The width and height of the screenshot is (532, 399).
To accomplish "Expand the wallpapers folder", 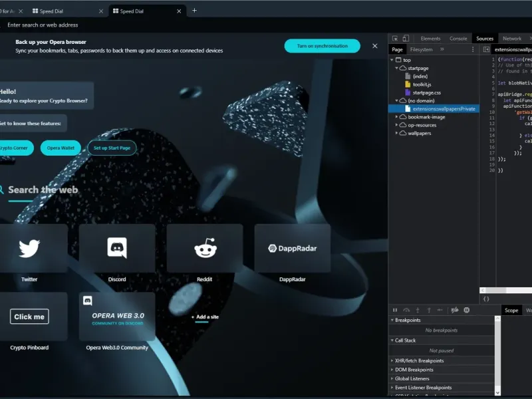I will [396, 134].
